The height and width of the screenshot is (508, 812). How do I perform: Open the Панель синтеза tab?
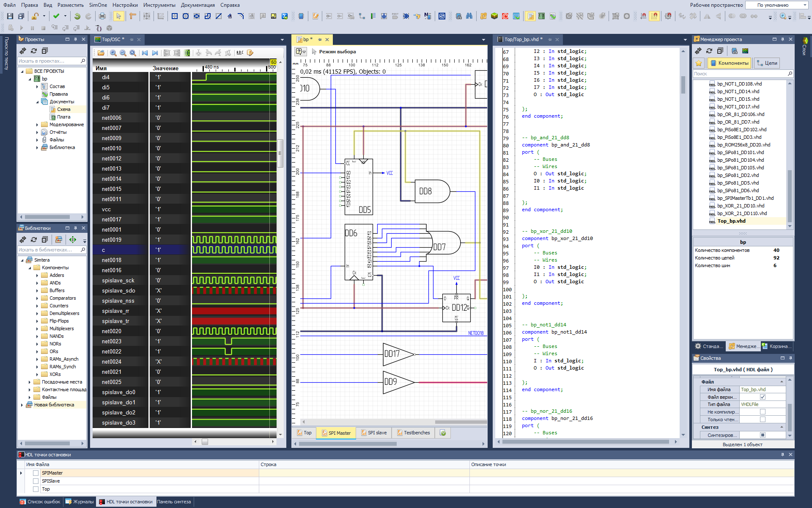(174, 502)
